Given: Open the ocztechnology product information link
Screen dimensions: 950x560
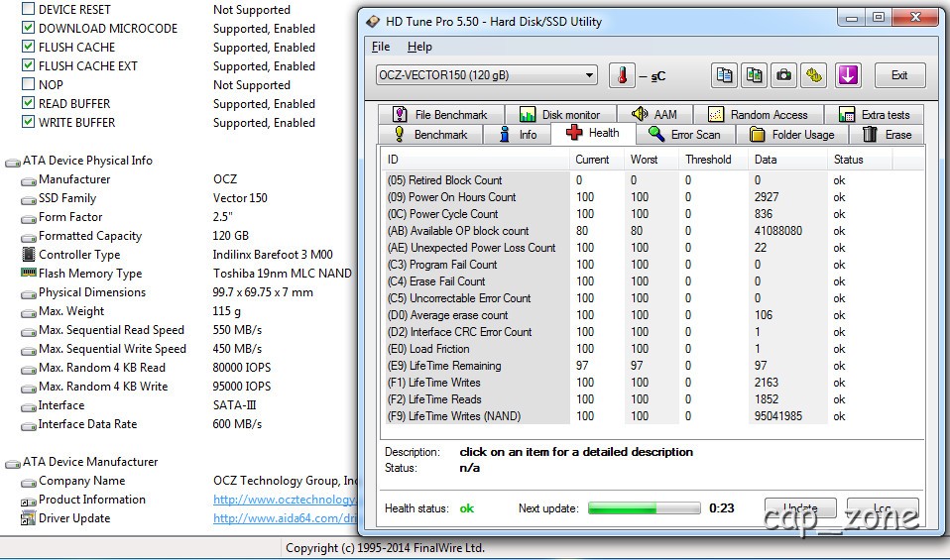Looking at the screenshot, I should coord(285,500).
